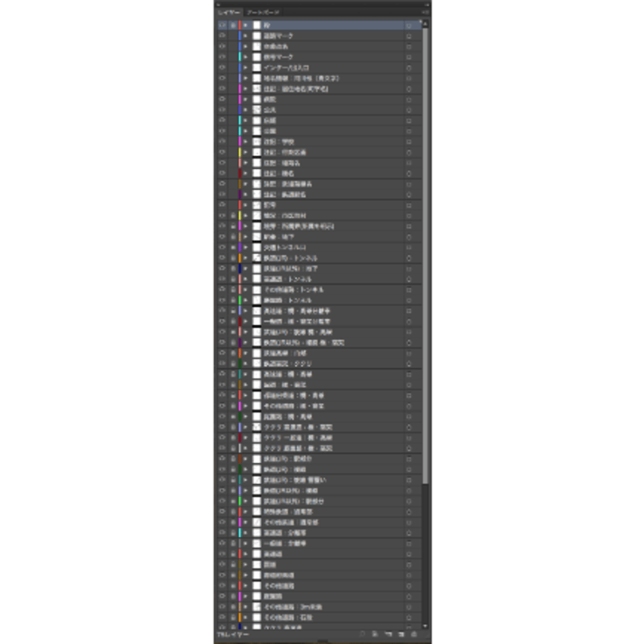The width and height of the screenshot is (644, 644).
Task: Hide the その他道路：トンネル layer
Action: (222, 289)
